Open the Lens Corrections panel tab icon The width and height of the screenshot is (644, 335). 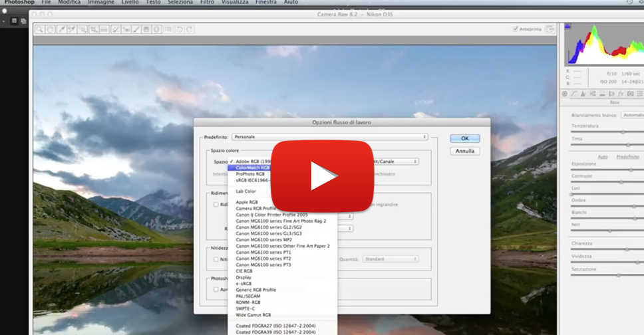pos(611,94)
